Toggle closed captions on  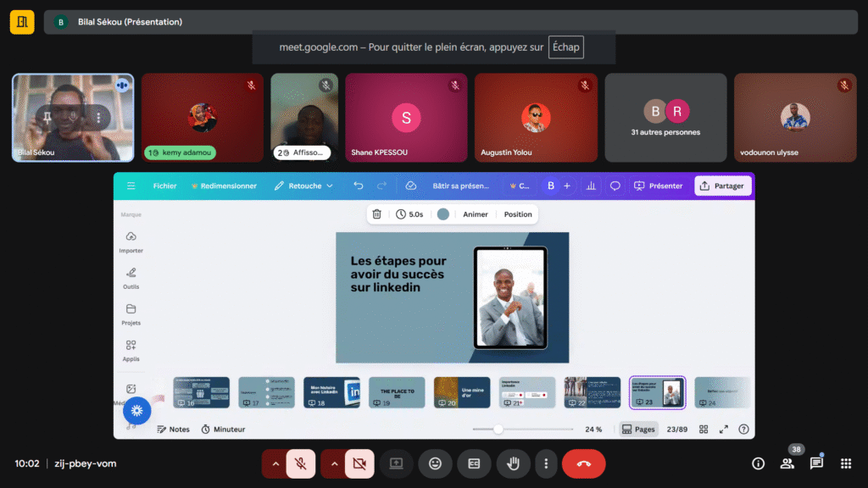click(474, 463)
